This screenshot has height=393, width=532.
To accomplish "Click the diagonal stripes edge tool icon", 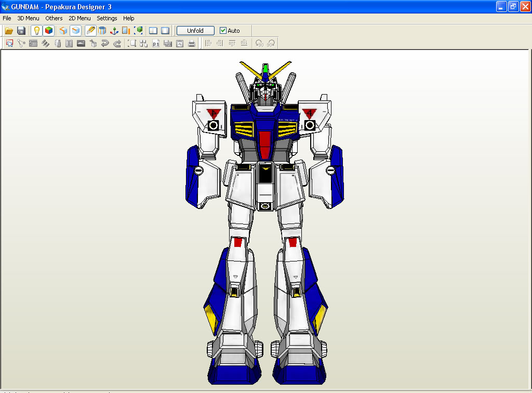I will click(x=46, y=43).
